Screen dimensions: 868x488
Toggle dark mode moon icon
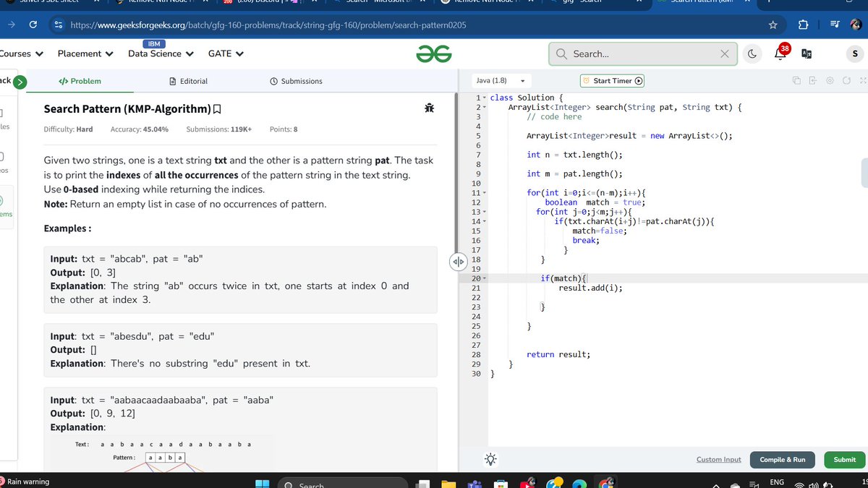click(752, 53)
